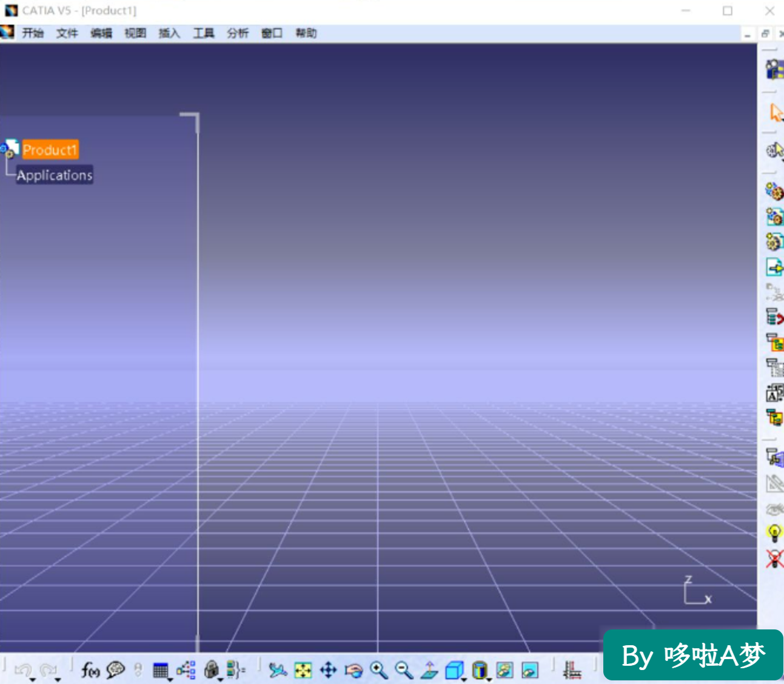Image resolution: width=784 pixels, height=684 pixels.
Task: Expand the isometric view cube dropdown arrow
Action: (464, 679)
